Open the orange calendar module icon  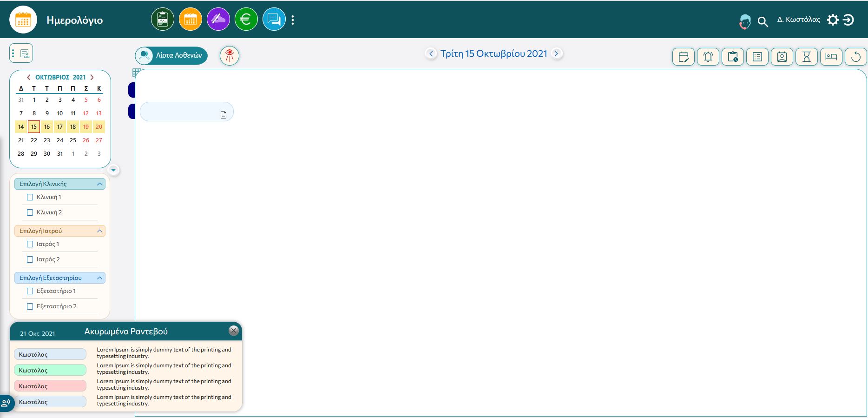pyautogui.click(x=191, y=20)
